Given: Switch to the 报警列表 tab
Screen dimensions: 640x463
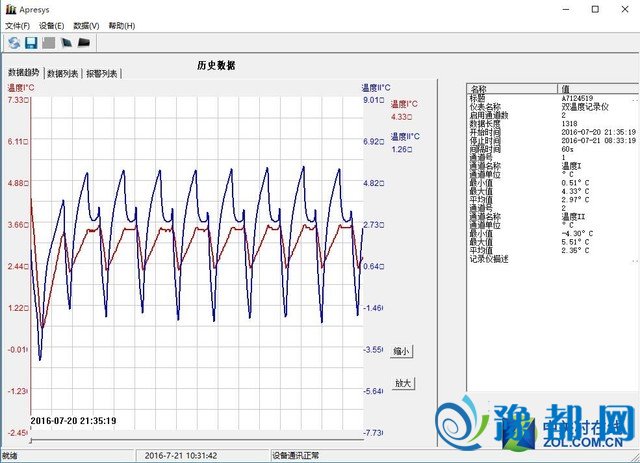Looking at the screenshot, I should (102, 73).
